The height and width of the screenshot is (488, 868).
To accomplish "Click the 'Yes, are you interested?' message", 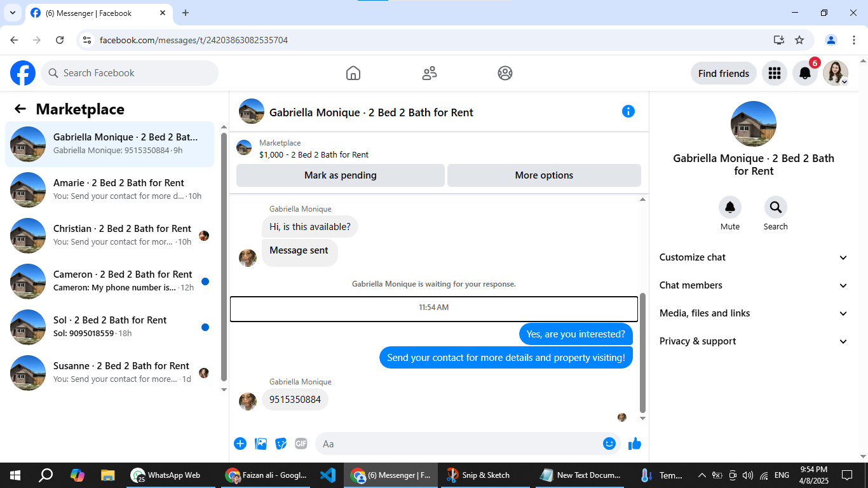I will (576, 334).
